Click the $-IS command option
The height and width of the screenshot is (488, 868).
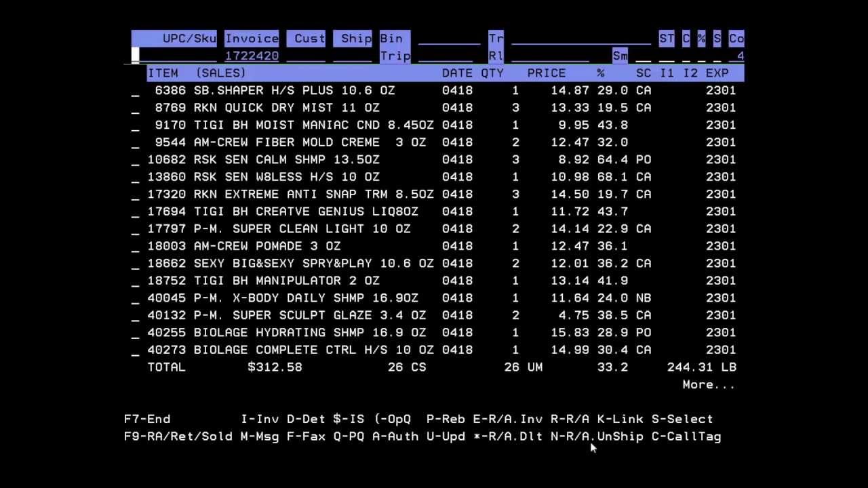click(349, 420)
